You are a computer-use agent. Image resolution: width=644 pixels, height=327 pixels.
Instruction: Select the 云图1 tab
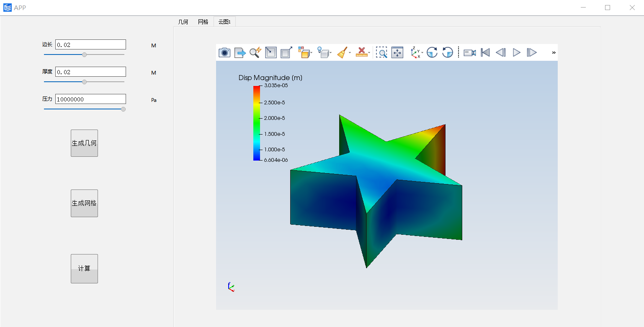click(224, 22)
